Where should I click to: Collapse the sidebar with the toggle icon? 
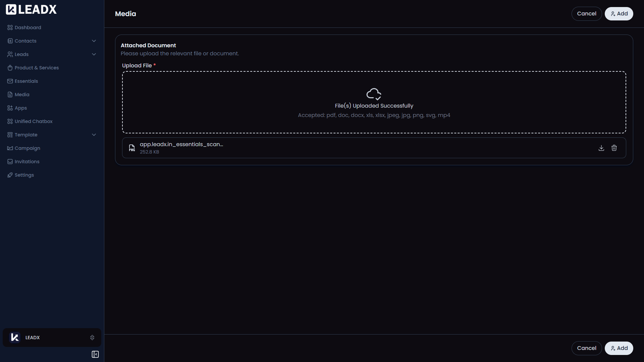pos(95,354)
